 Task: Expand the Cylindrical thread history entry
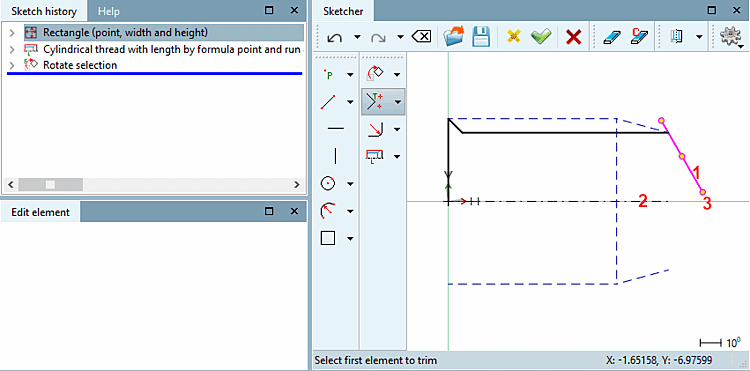click(12, 49)
